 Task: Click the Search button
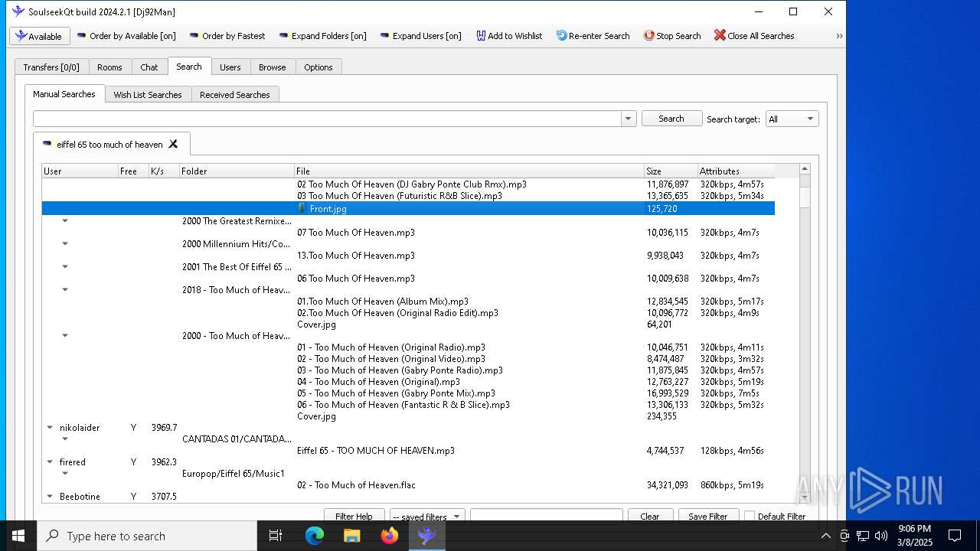(x=671, y=119)
